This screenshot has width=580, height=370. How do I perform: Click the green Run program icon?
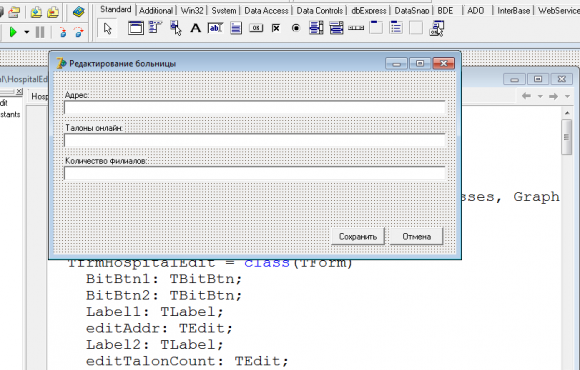13,33
